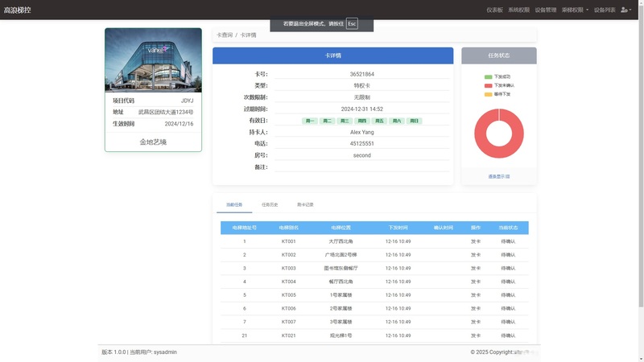Click the 卡查询 breadcrumb link
Image resolution: width=644 pixels, height=362 pixels.
coord(225,35)
